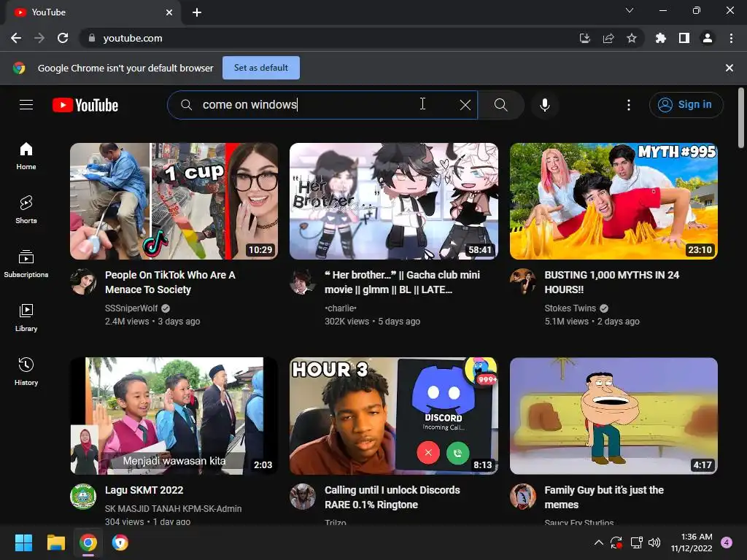Open Lagu SKMT 2022 thumbnail

[174, 416]
